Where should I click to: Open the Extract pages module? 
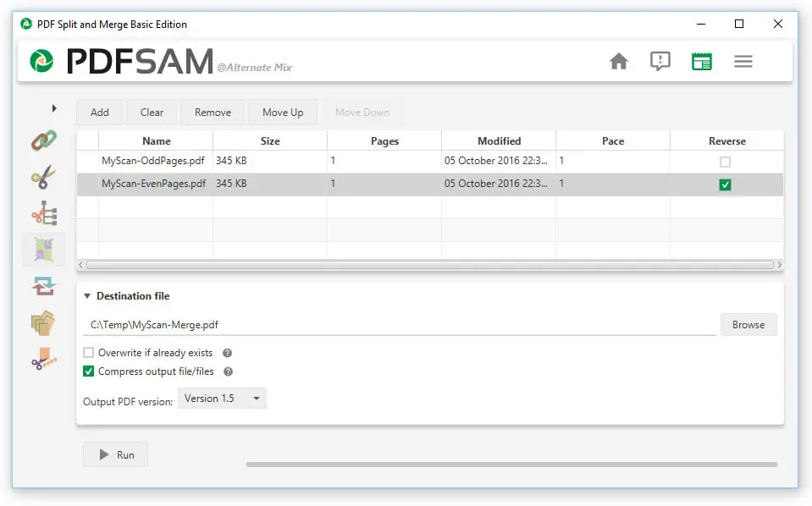[44, 323]
